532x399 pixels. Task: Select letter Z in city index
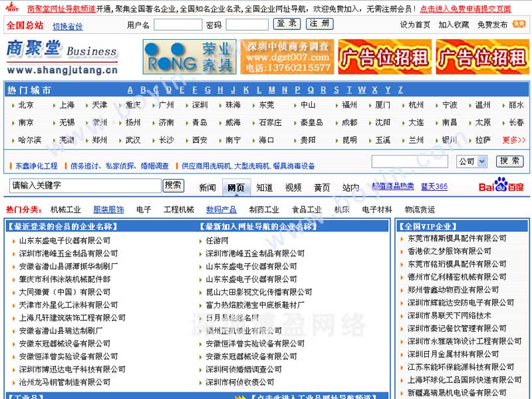(401, 90)
